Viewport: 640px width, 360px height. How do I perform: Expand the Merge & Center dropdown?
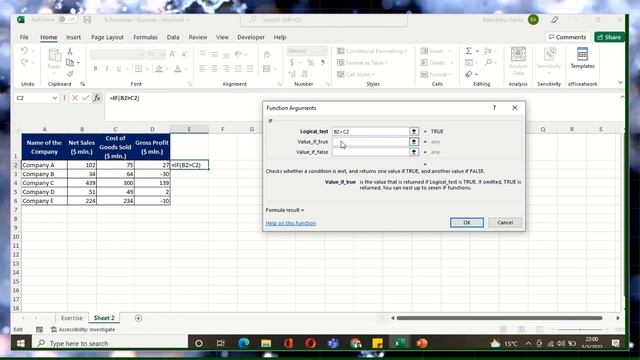coord(275,69)
